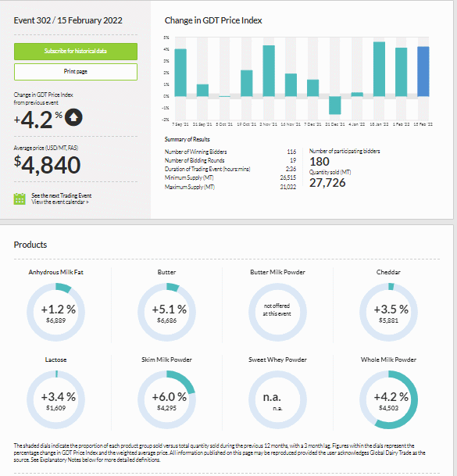Viewport: 457px width, 476px height.
Task: Click the $1,609 Lactose price
Action: click(55, 408)
